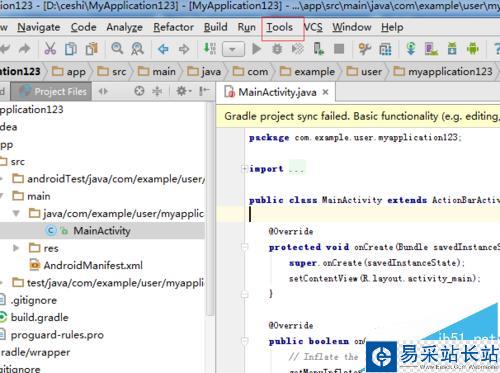
Task: Select the src folder in tree
Action: click(x=13, y=162)
